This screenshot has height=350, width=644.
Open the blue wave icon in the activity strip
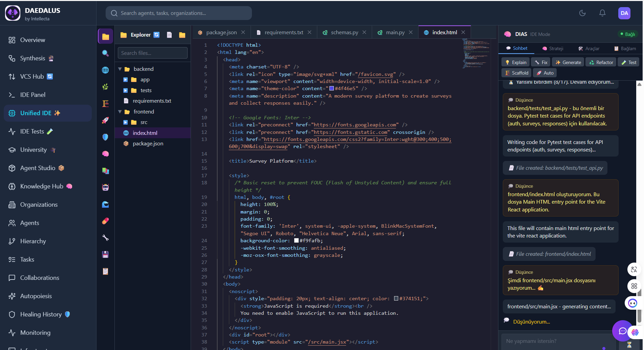tap(106, 204)
